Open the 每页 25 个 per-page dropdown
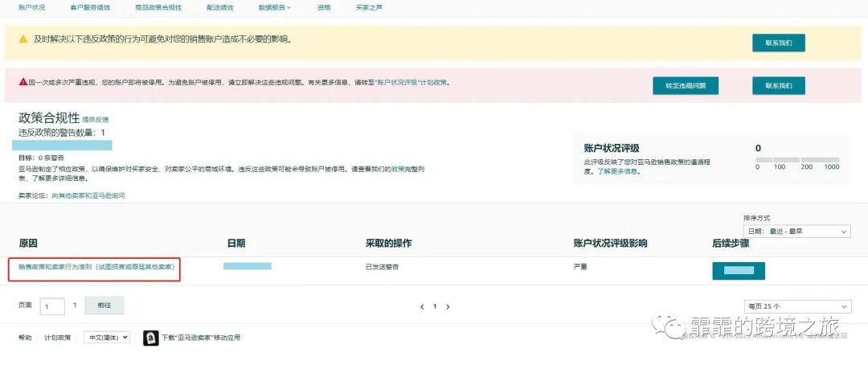Image resolution: width=868 pixels, height=365 pixels. (797, 306)
